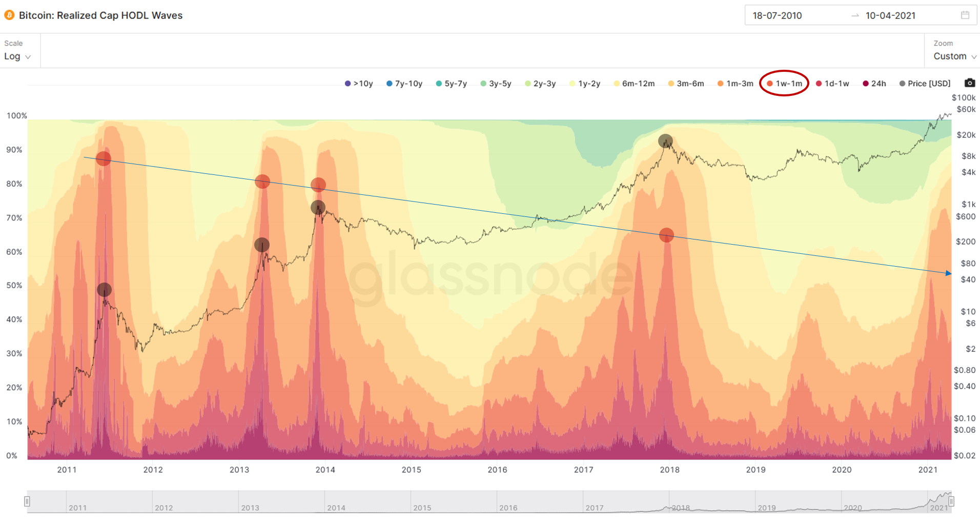The image size is (980, 522).
Task: Hide the 24h age band
Action: [x=874, y=84]
